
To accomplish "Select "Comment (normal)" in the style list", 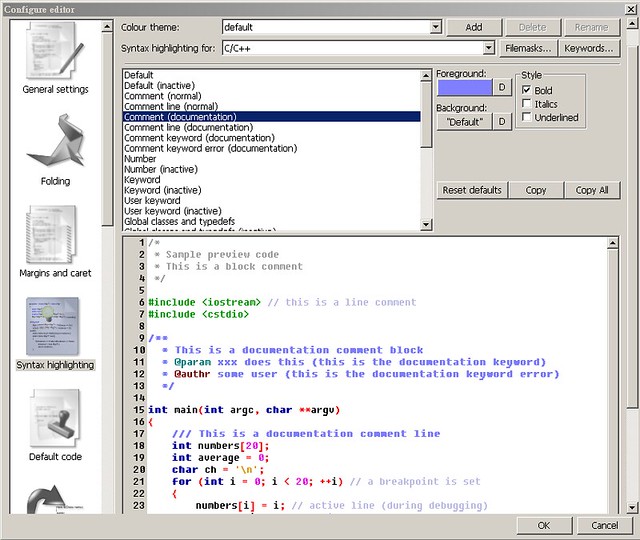I will coord(271,96).
